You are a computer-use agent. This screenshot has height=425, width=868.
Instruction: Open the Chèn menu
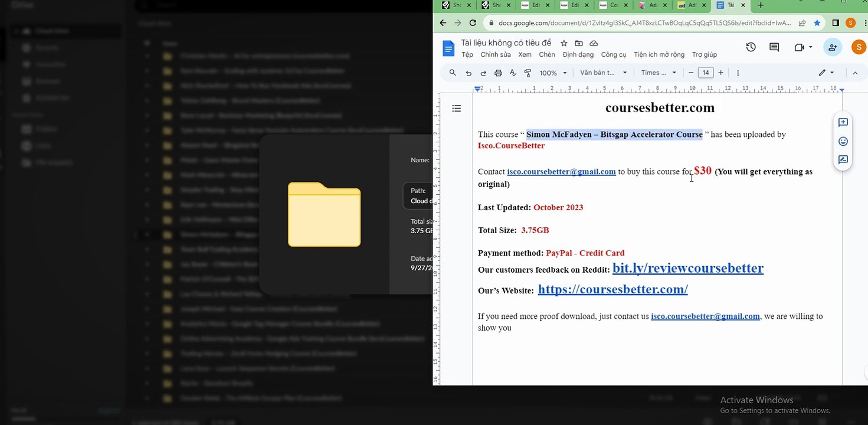pos(547,54)
